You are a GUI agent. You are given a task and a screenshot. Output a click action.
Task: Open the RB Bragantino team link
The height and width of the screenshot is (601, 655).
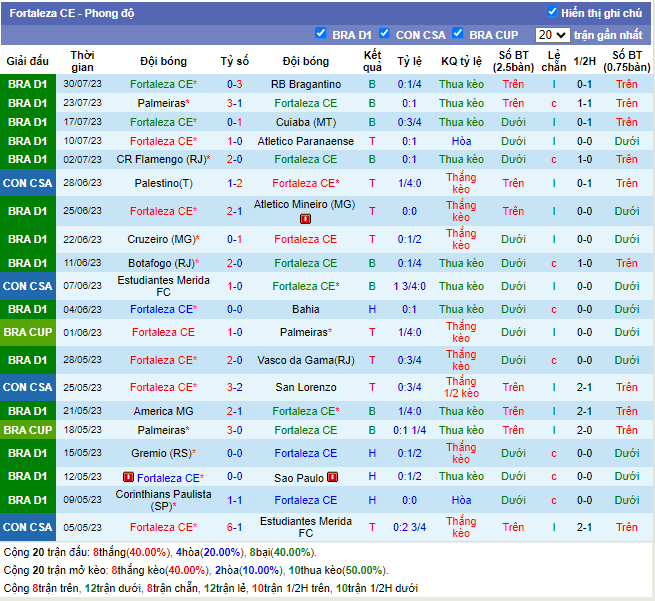point(305,84)
